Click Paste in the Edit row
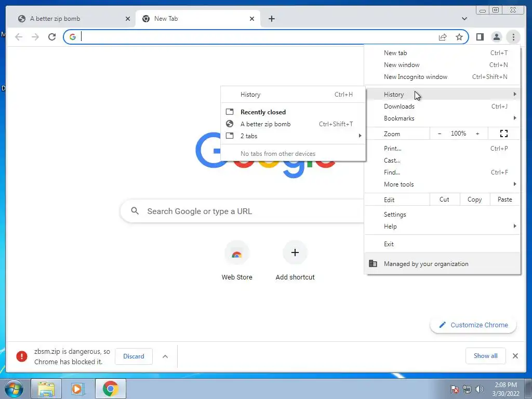 tap(505, 199)
